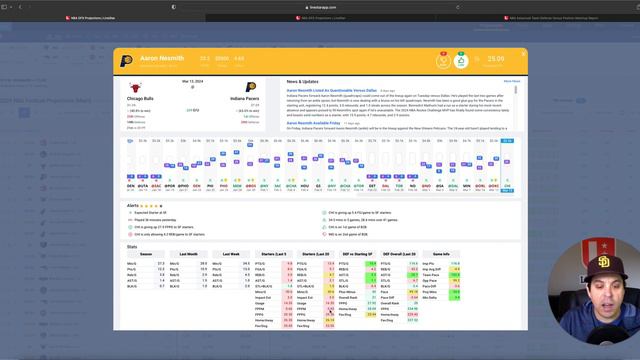Click the Played 36 minutes yesterday alert icon
The width and height of the screenshot is (640, 360).
tap(130, 220)
